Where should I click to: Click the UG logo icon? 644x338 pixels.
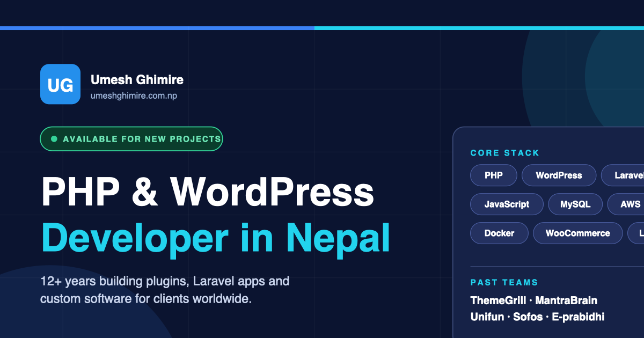(60, 84)
